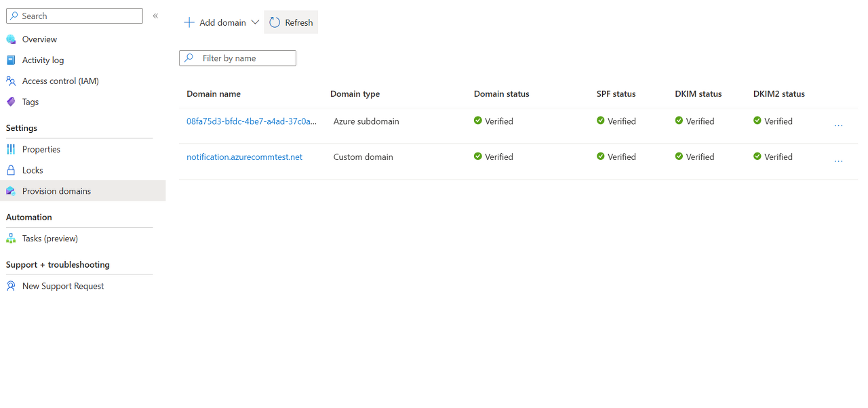Collapse the sidebar with double-chevron icon
The height and width of the screenshot is (408, 868).
[x=155, y=16]
